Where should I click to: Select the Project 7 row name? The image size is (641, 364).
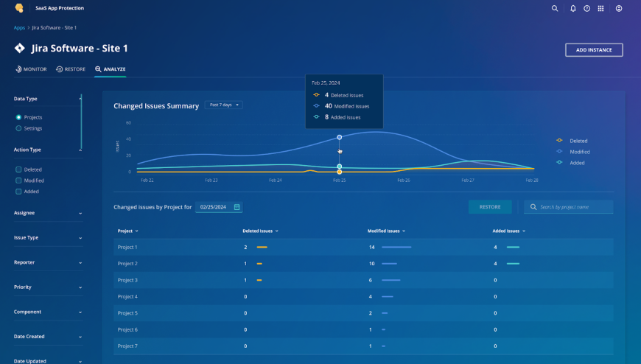127,346
